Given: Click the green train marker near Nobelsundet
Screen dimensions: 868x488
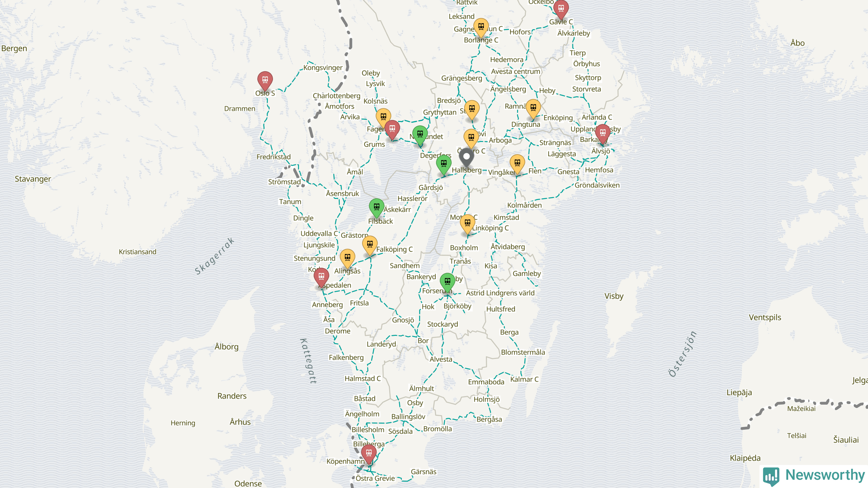Looking at the screenshot, I should [x=420, y=134].
